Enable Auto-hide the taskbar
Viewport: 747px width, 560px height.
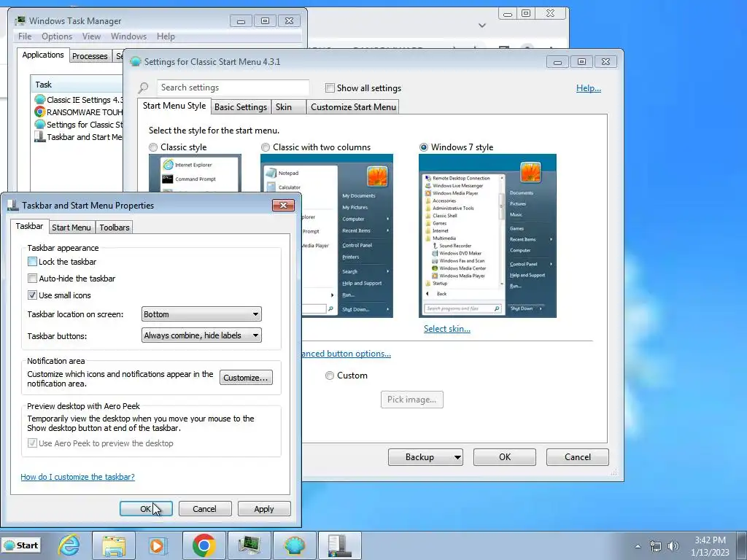click(32, 278)
